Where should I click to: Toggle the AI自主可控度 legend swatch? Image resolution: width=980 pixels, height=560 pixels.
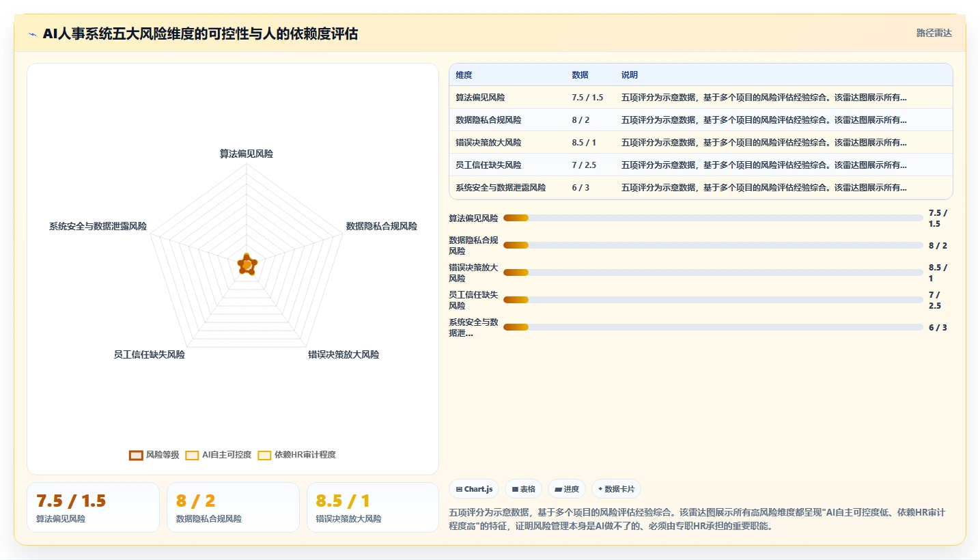point(192,455)
